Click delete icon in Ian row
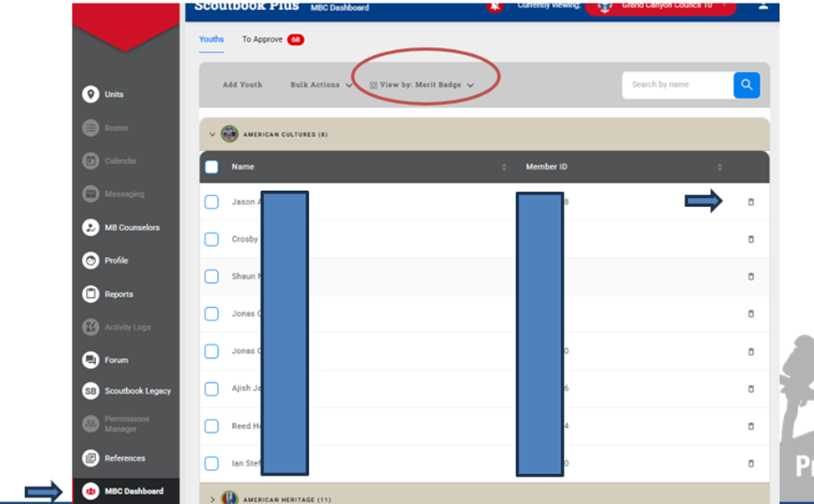Image resolution: width=814 pixels, height=504 pixels. pos(751,463)
